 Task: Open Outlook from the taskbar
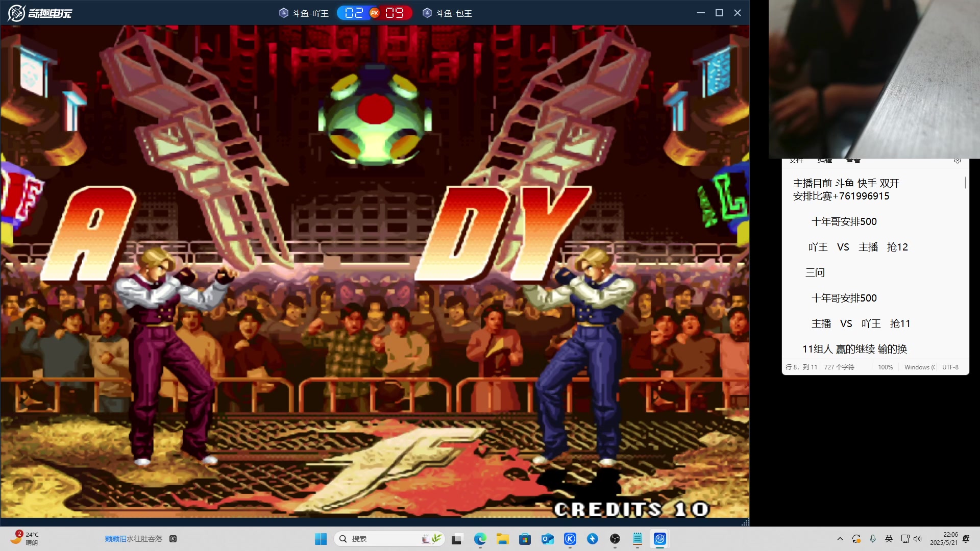pyautogui.click(x=548, y=539)
